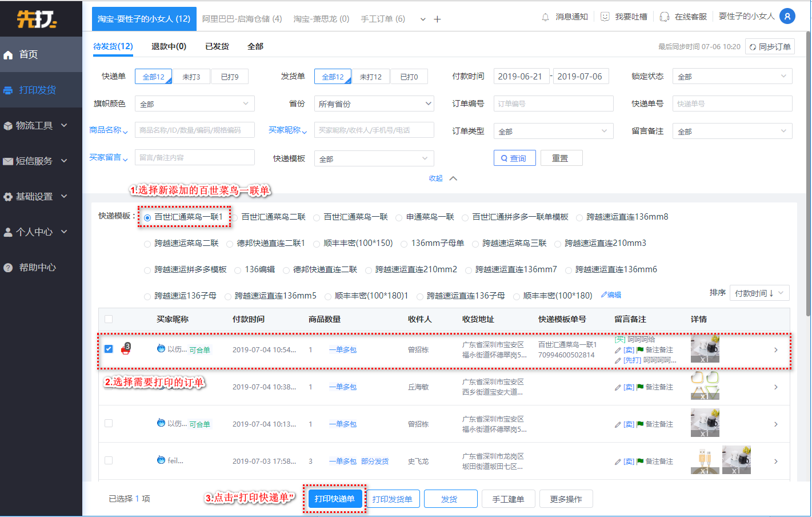Viewport: 812px width, 517px height.
Task: Click the 基础设置 gear icon
Action: pos(8,197)
